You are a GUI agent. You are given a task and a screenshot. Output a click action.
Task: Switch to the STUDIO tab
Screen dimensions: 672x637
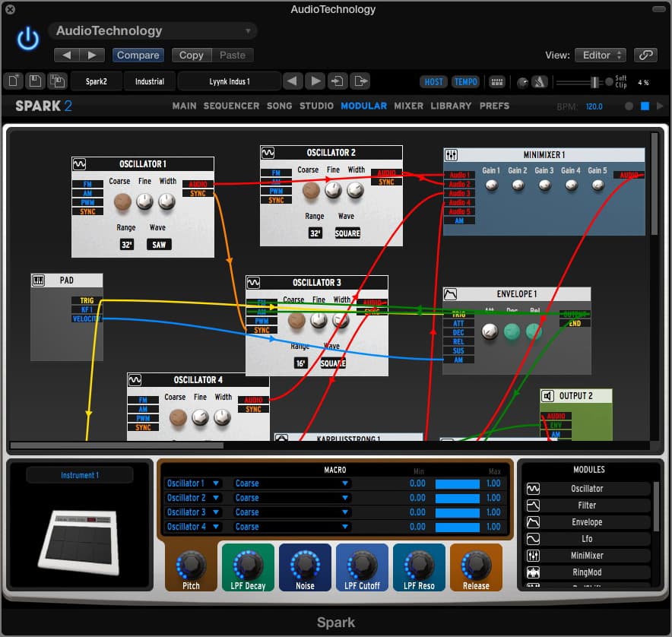[317, 106]
